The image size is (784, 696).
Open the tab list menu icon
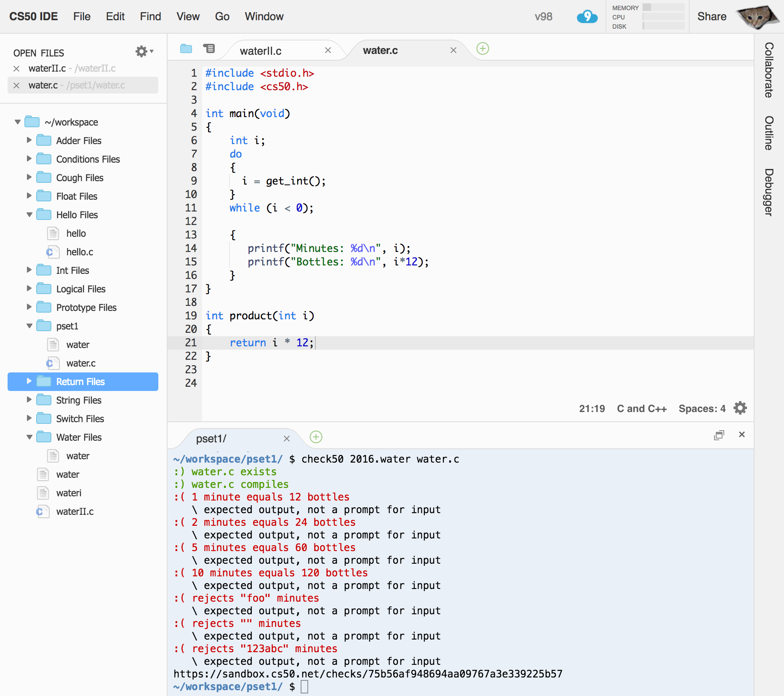coord(209,48)
